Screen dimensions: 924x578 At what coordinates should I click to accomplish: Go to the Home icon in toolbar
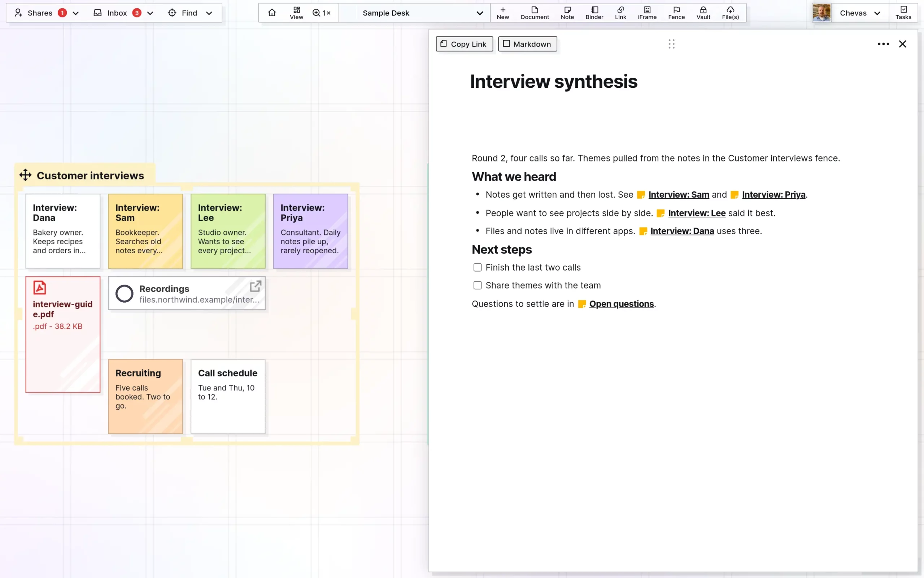click(272, 13)
